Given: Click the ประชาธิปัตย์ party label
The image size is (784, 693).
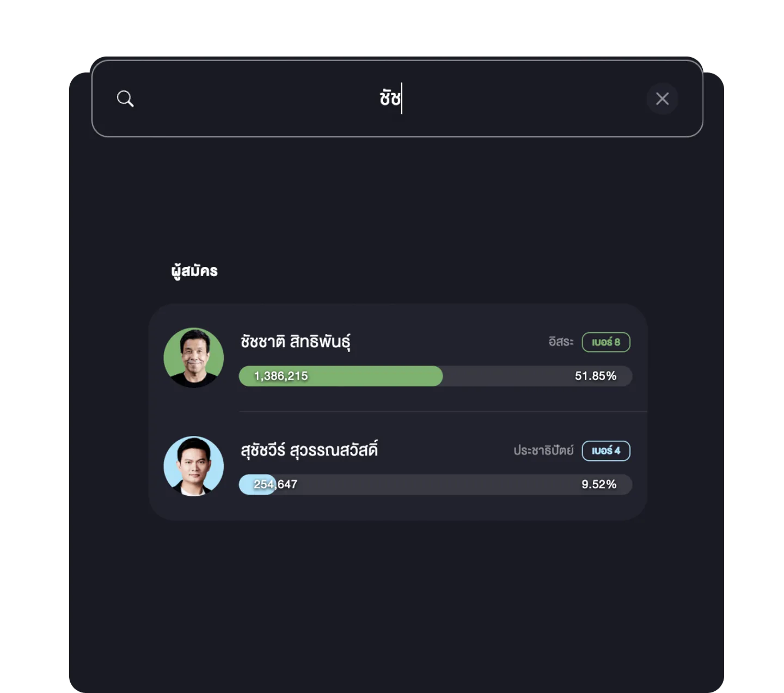Looking at the screenshot, I should (x=543, y=451).
